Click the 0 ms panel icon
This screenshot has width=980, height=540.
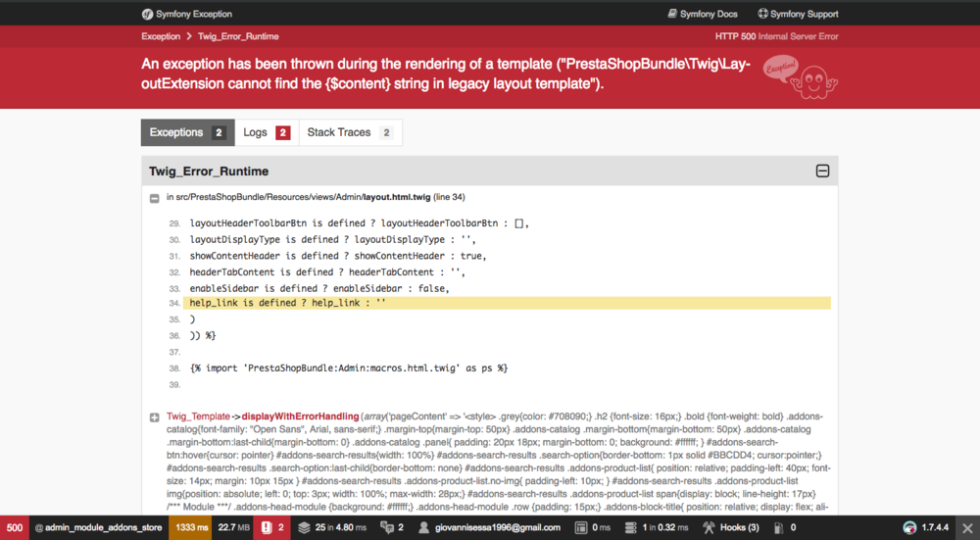click(580, 528)
